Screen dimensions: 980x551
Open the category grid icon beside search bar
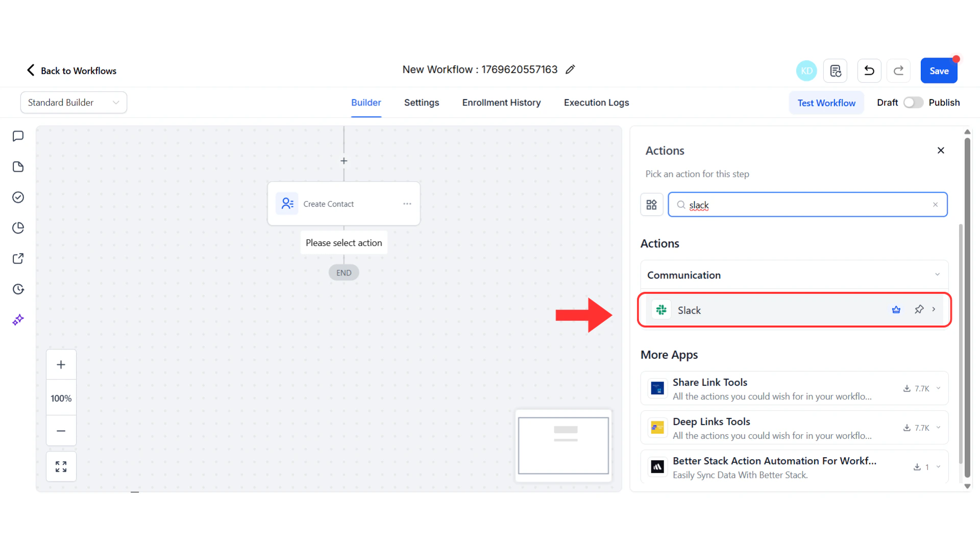click(x=651, y=204)
